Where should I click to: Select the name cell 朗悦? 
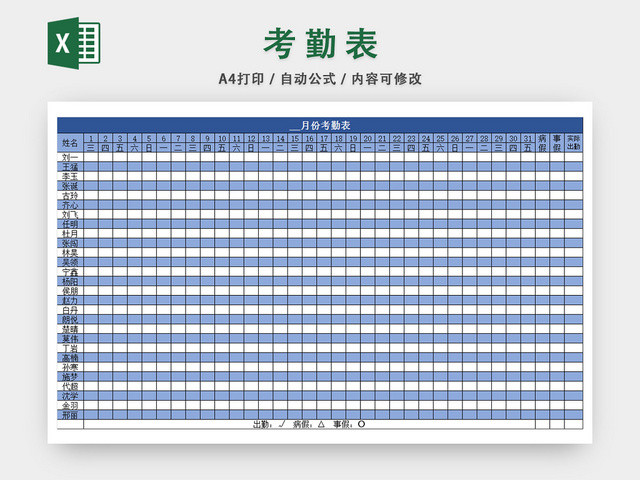(x=70, y=320)
